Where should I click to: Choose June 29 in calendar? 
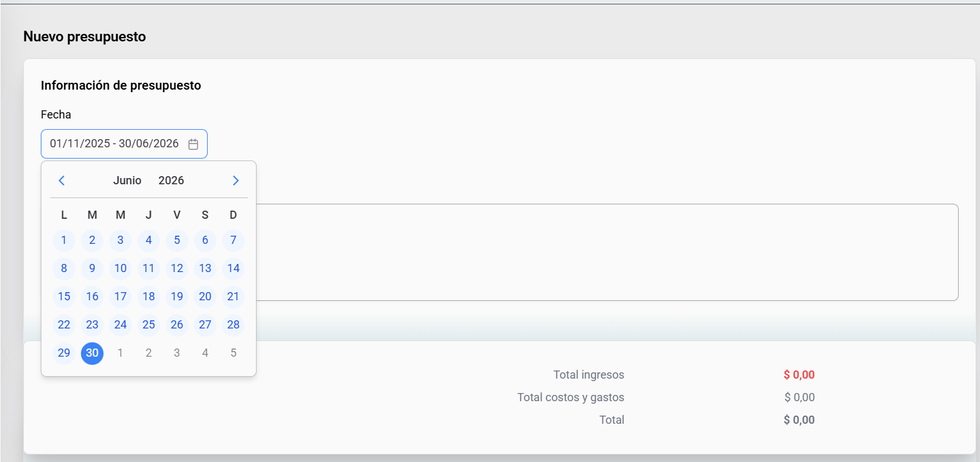64,353
